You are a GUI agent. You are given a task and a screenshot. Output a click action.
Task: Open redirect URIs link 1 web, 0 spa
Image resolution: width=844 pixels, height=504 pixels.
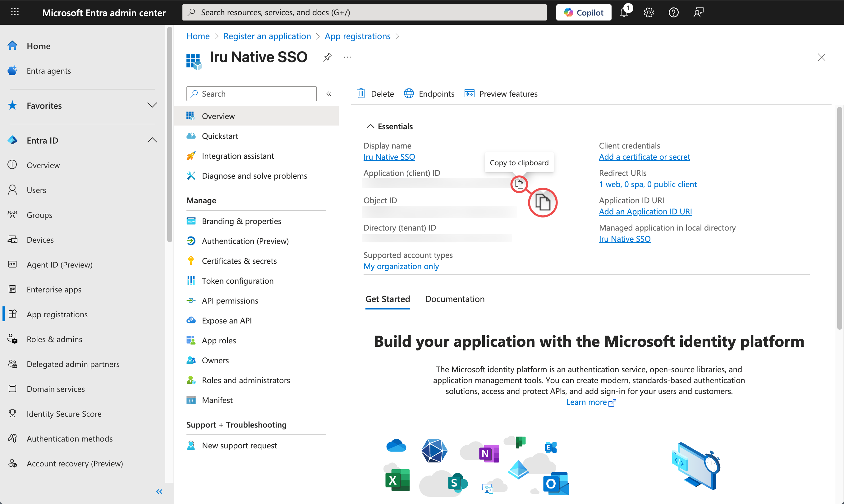(x=648, y=184)
